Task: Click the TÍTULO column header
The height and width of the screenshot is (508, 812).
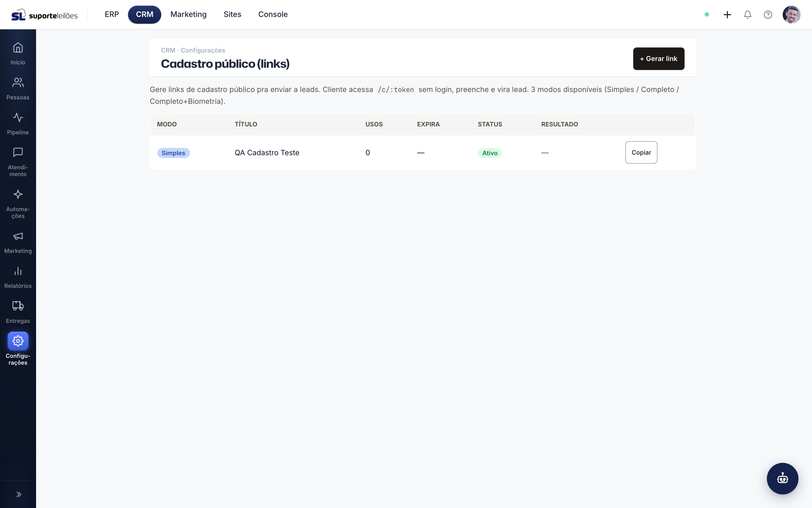Action: pos(246,124)
